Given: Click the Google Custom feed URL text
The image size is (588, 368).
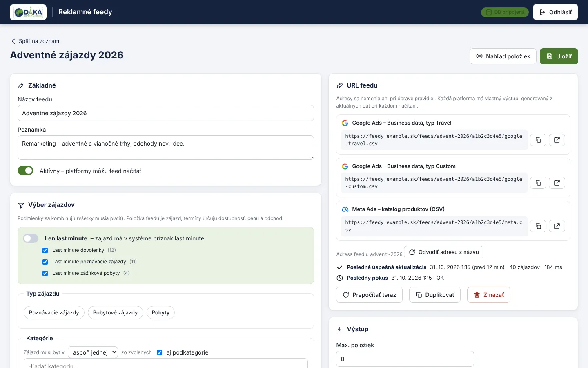Looking at the screenshot, I should tap(434, 183).
